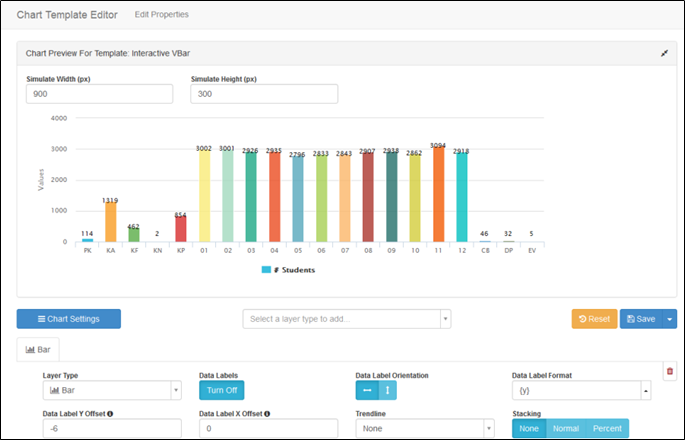Select Percent stacking option
The width and height of the screenshot is (685, 440).
point(606,428)
